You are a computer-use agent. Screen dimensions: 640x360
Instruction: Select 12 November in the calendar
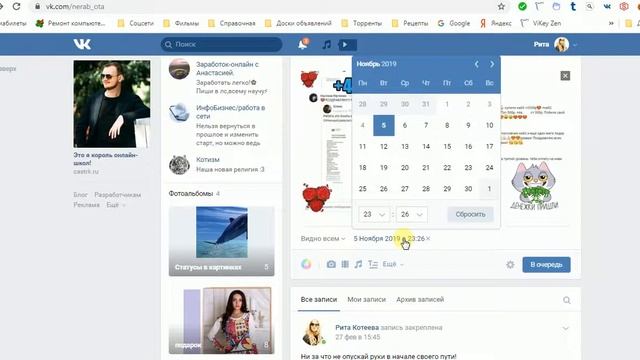point(384,147)
